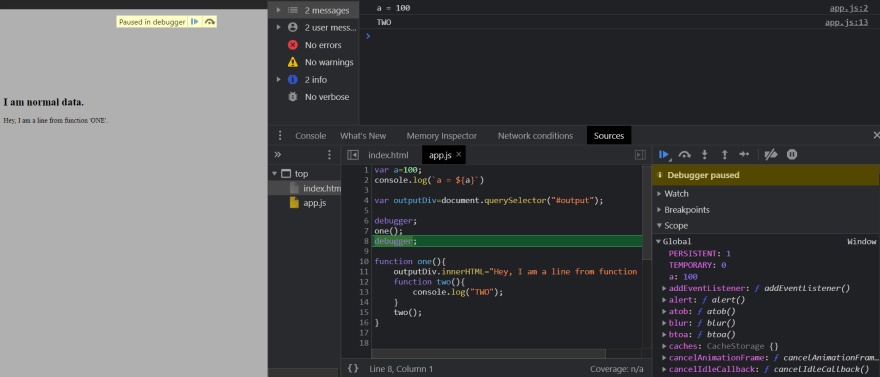Click the highlighted debugger statement line 8
880x377 pixels.
[x=507, y=241]
